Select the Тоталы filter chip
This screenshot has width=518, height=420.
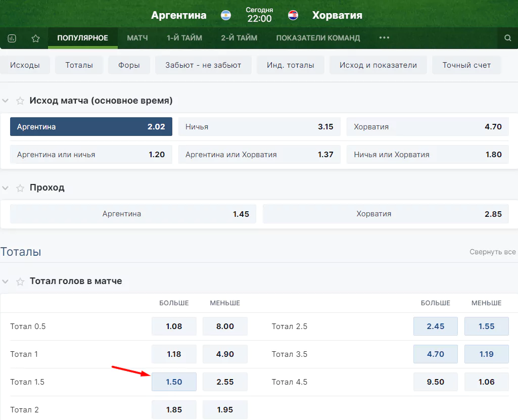point(79,65)
